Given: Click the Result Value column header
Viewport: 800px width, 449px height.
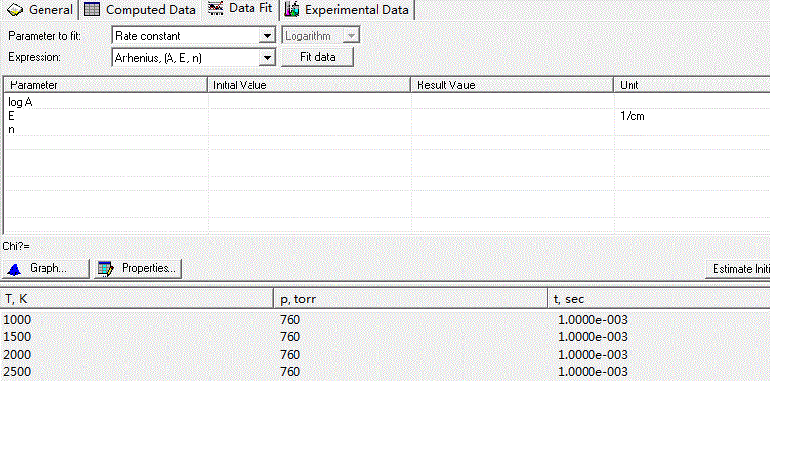Looking at the screenshot, I should click(512, 85).
